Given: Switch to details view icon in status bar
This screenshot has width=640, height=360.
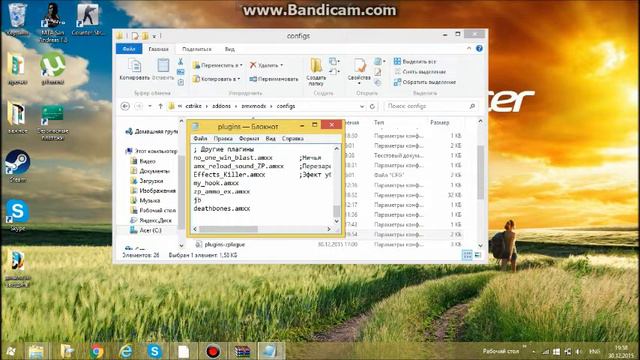Looking at the screenshot, I should coord(467,255).
